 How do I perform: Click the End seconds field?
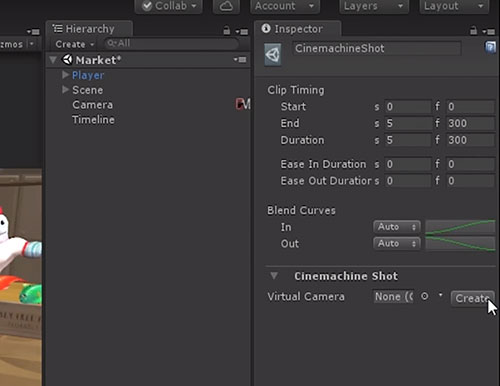click(408, 123)
